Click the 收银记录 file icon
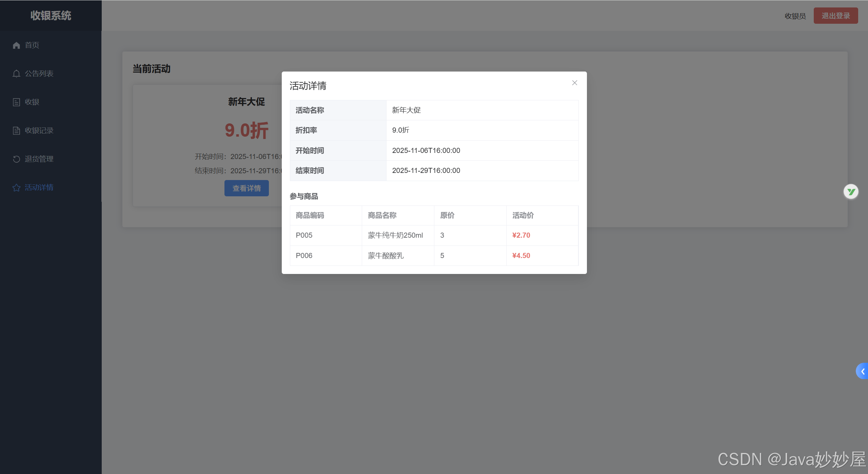This screenshot has height=474, width=868. (x=16, y=131)
